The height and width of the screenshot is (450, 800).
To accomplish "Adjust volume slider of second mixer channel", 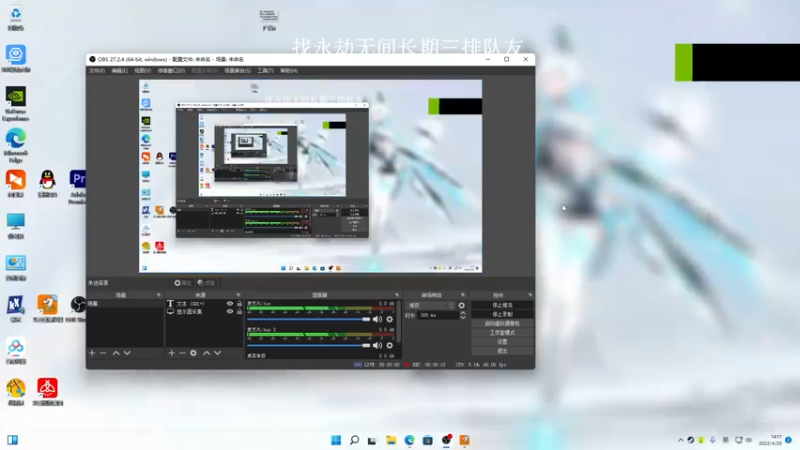I will pos(308,345).
